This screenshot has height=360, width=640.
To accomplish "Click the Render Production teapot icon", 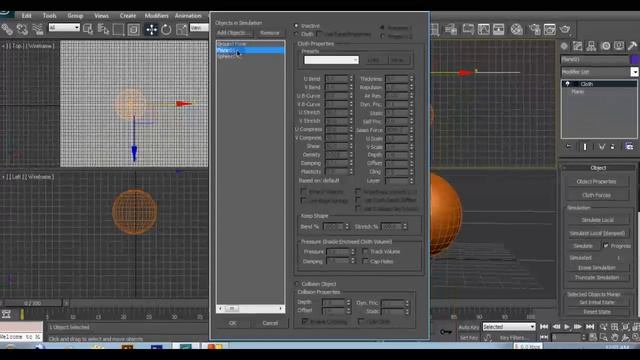I will (x=565, y=29).
